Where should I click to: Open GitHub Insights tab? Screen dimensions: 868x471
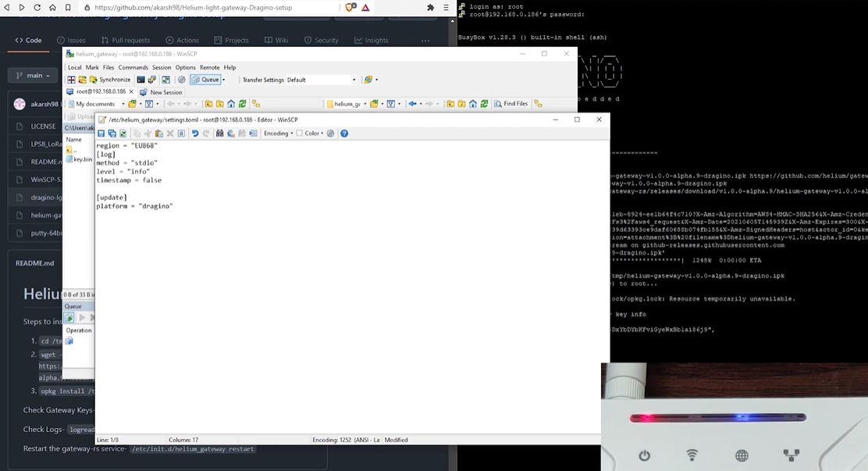pyautogui.click(x=372, y=40)
